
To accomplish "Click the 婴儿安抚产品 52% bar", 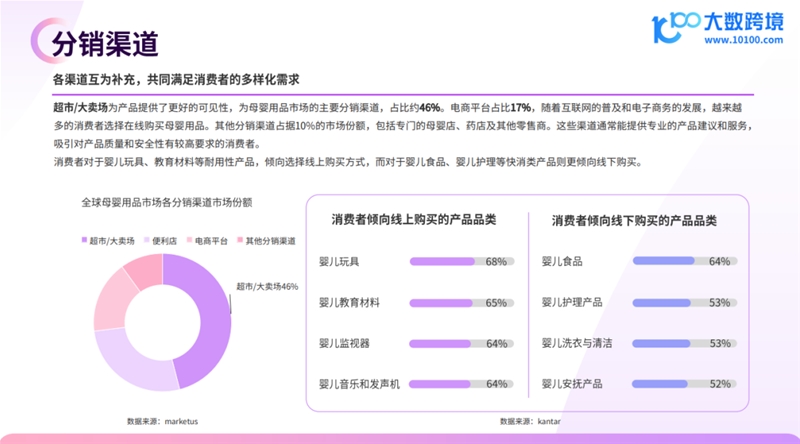I will [685, 384].
